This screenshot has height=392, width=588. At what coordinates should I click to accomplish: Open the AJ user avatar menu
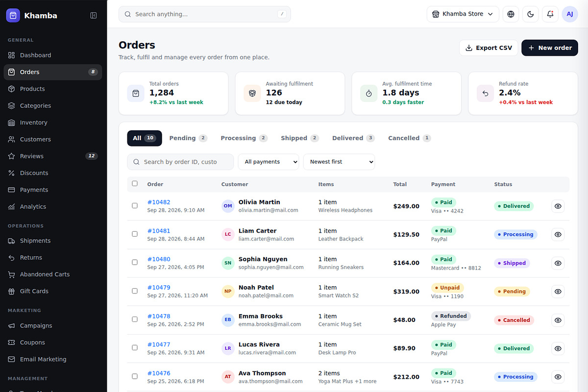[570, 14]
